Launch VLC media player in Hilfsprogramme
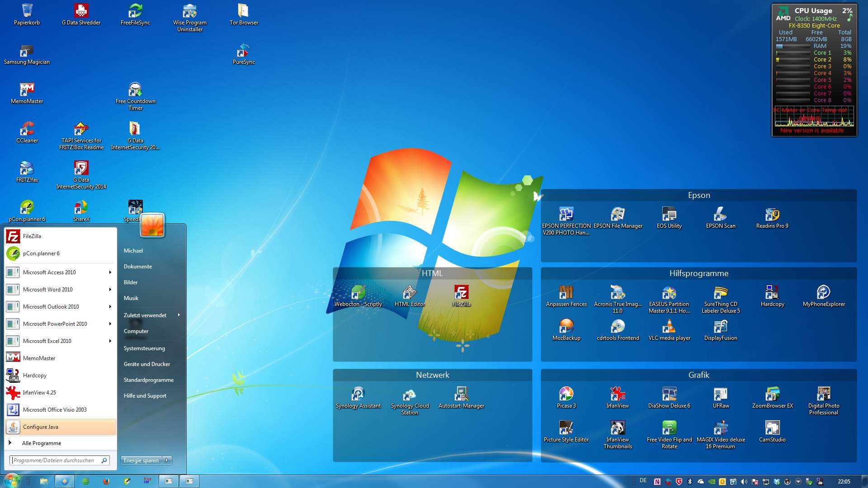The width and height of the screenshot is (868, 488). [x=669, y=330]
